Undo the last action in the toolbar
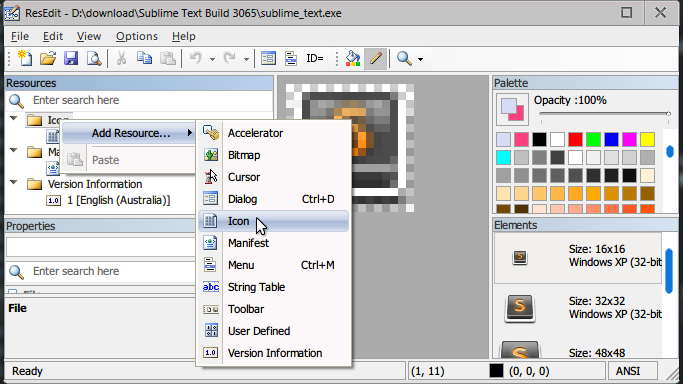The image size is (683, 384). coord(196,58)
